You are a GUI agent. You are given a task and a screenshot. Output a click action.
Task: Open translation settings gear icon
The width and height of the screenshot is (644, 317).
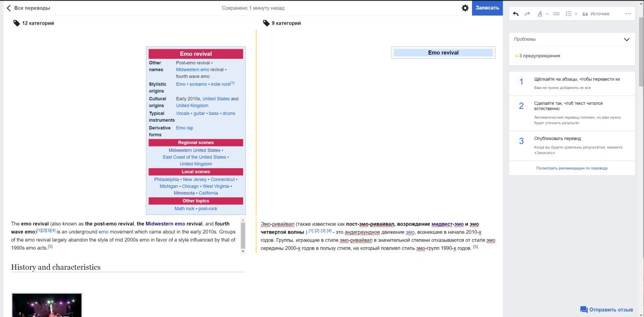click(x=465, y=8)
